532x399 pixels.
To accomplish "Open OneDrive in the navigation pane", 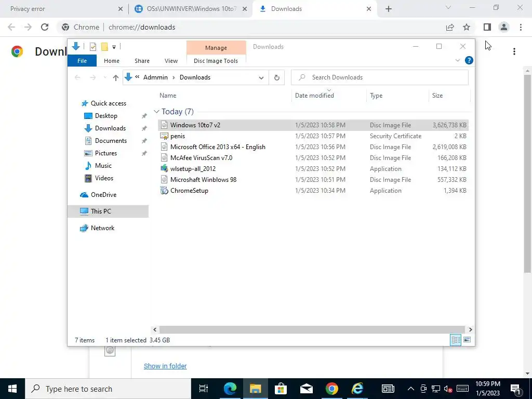I will 103,195.
